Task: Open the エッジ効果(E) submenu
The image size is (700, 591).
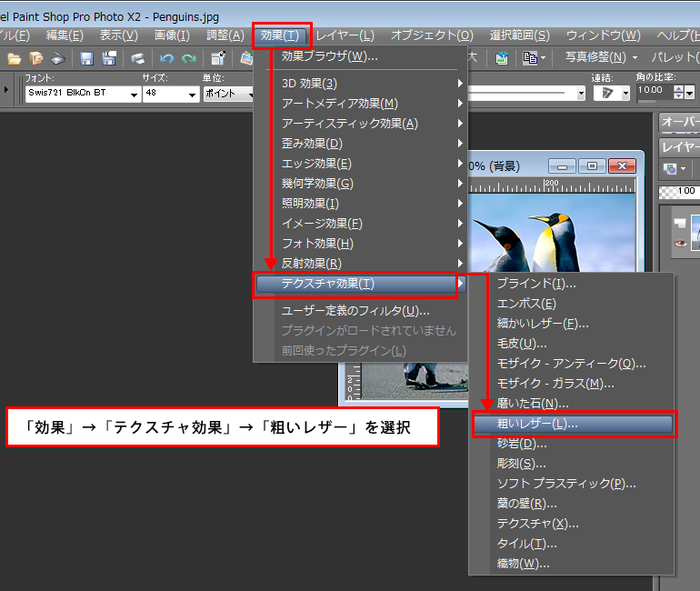Action: (x=360, y=164)
